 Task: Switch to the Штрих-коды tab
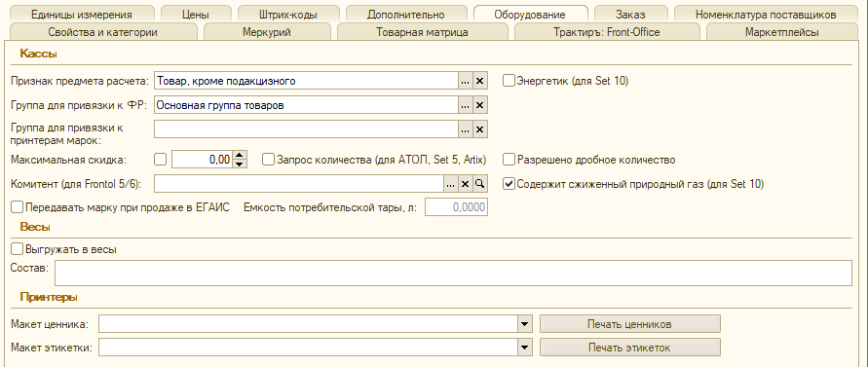[288, 15]
